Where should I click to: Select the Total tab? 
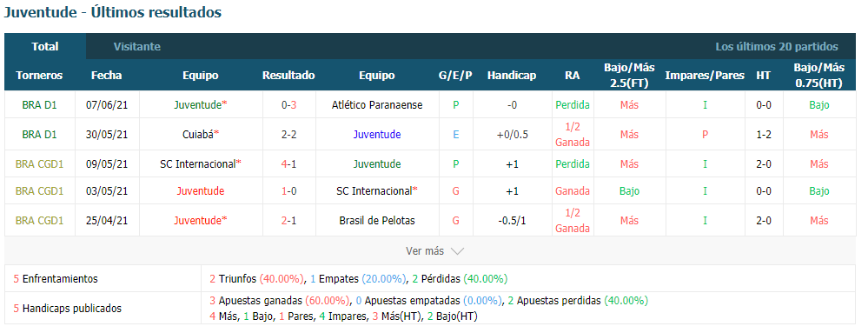pos(45,47)
